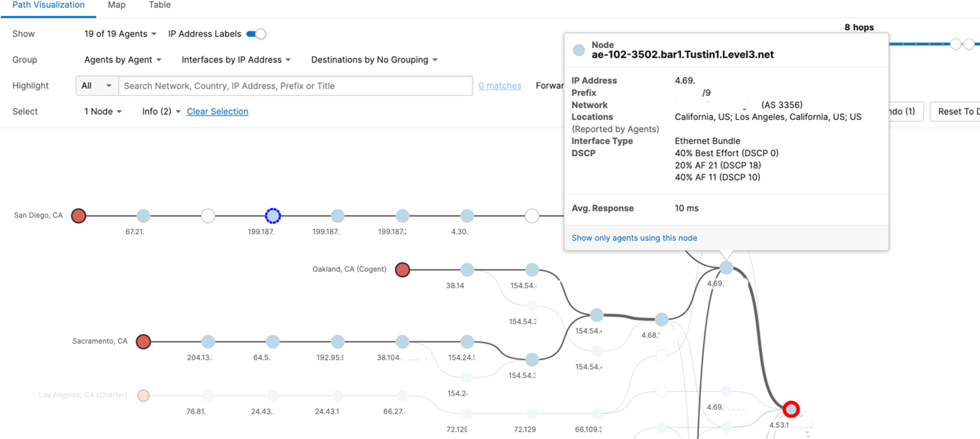Switch to the Map tab

[117, 5]
